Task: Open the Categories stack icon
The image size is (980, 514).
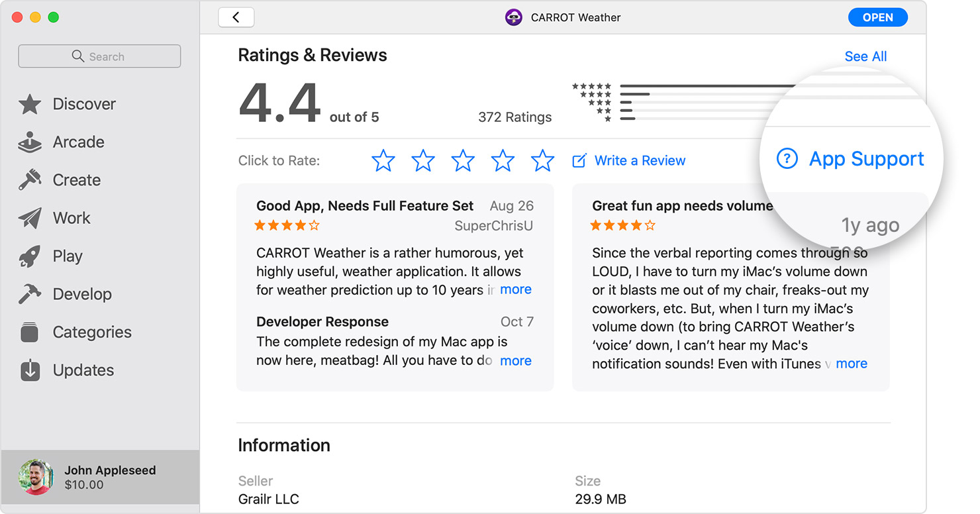Action: tap(30, 333)
